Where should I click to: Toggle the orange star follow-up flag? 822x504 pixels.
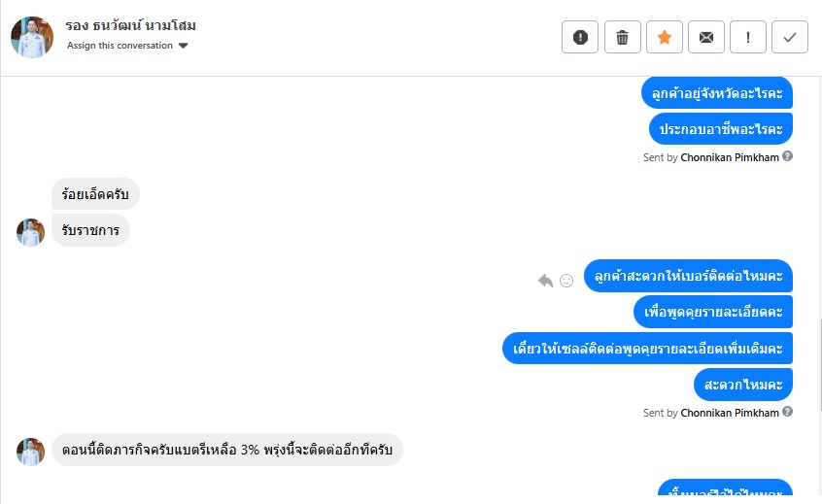point(665,37)
